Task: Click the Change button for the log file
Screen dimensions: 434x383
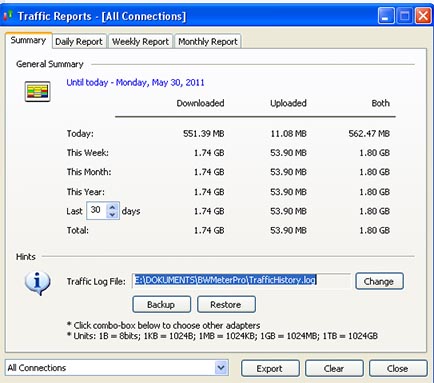Action: (379, 281)
